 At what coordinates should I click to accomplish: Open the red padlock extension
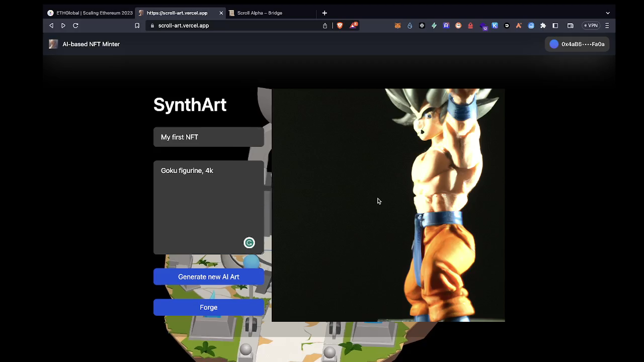pyautogui.click(x=470, y=26)
